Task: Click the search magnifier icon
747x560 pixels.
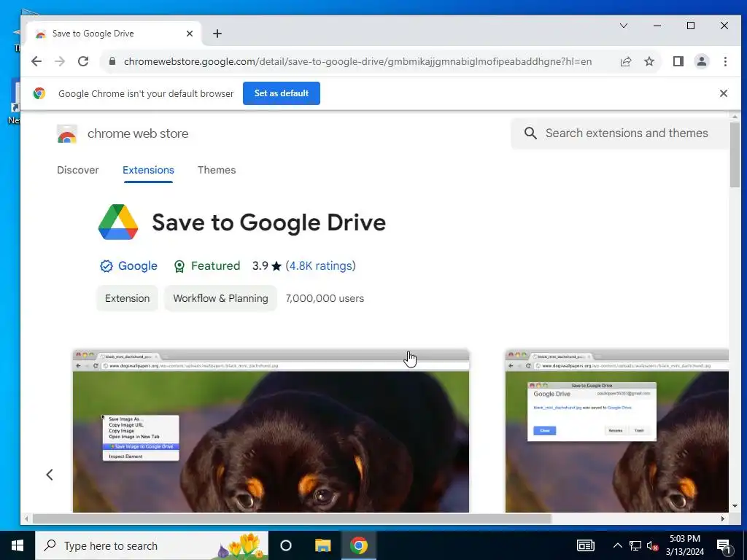Action: pyautogui.click(x=530, y=133)
